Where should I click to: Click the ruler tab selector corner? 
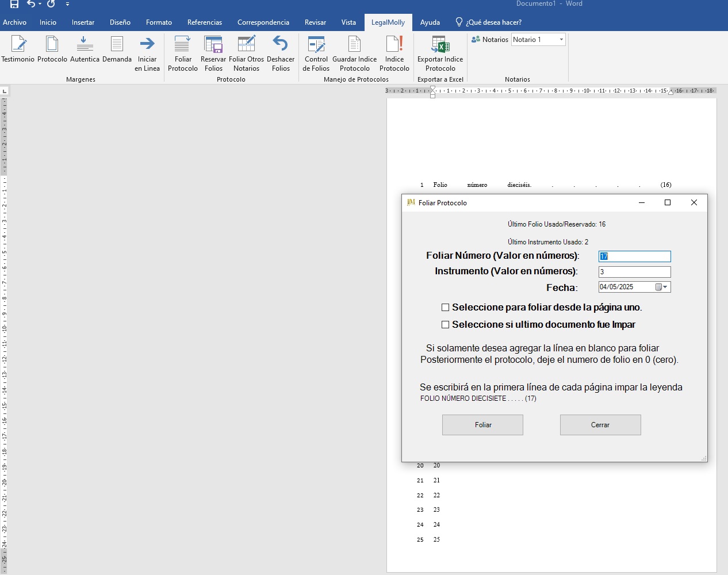pyautogui.click(x=4, y=91)
